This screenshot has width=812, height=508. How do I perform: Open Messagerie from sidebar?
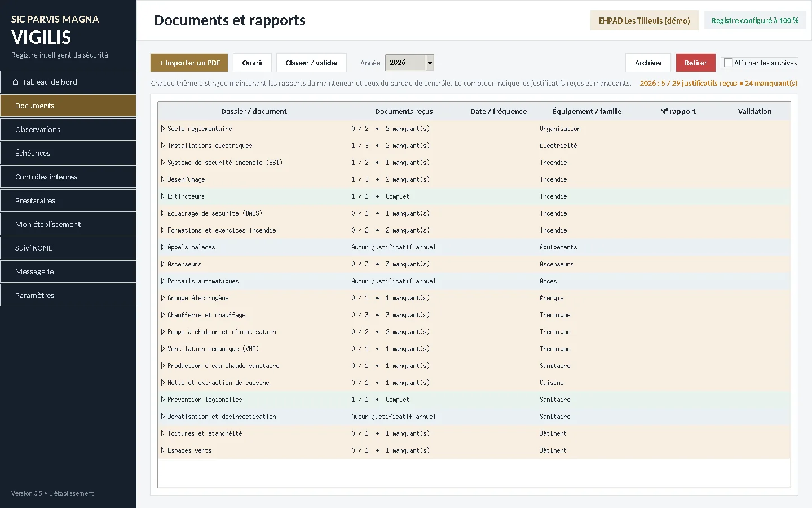68,271
